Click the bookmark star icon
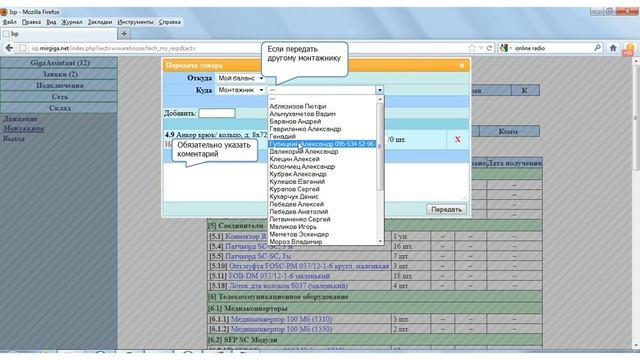 click(x=472, y=48)
